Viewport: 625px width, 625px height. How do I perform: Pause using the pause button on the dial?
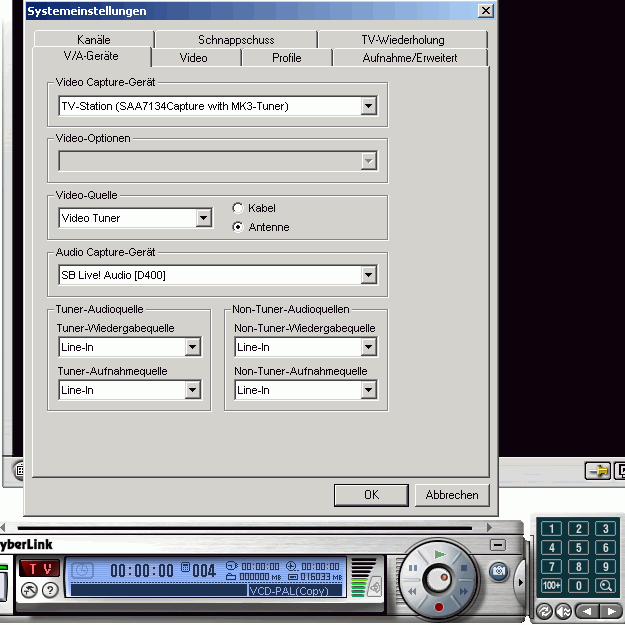tap(413, 568)
